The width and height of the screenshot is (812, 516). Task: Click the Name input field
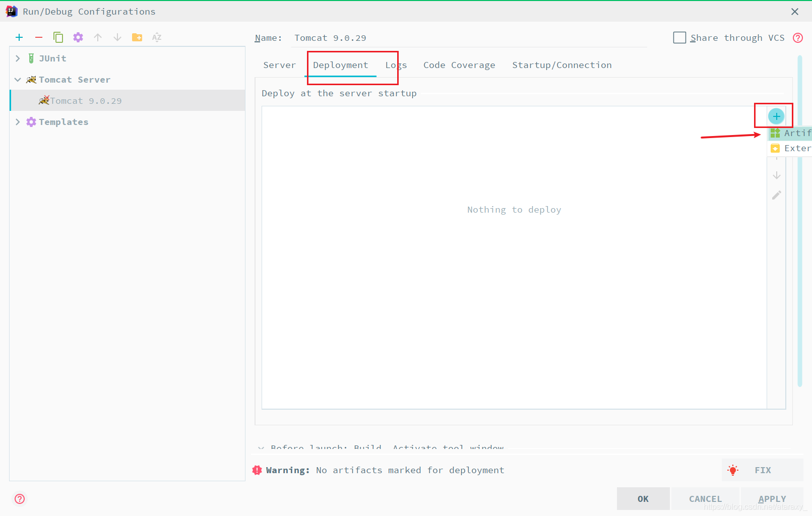coord(469,38)
